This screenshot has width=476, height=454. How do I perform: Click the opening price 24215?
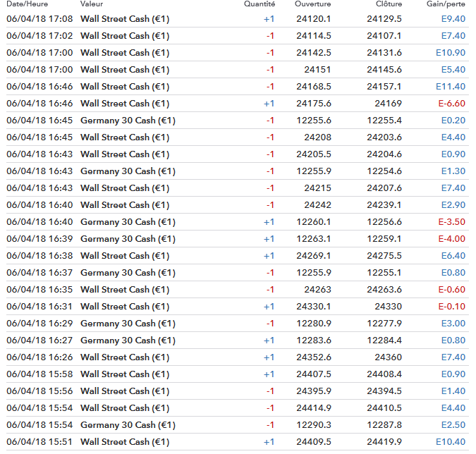317,188
